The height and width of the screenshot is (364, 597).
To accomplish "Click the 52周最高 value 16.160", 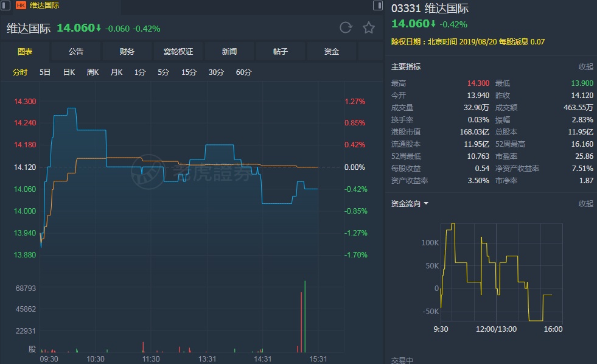I will [582, 144].
